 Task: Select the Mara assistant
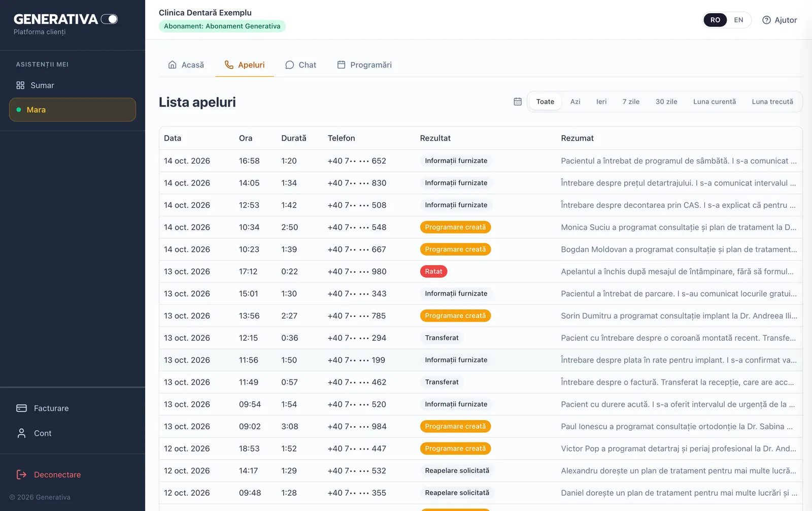(x=73, y=110)
